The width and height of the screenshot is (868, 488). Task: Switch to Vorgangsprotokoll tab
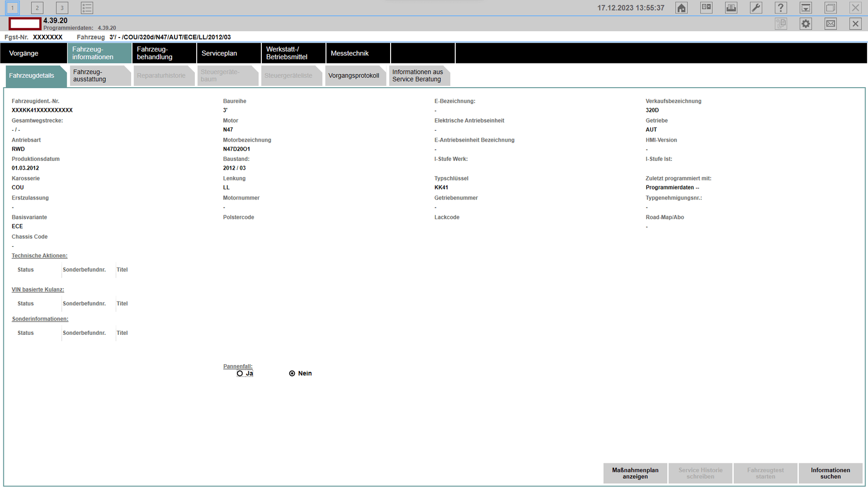pos(356,76)
